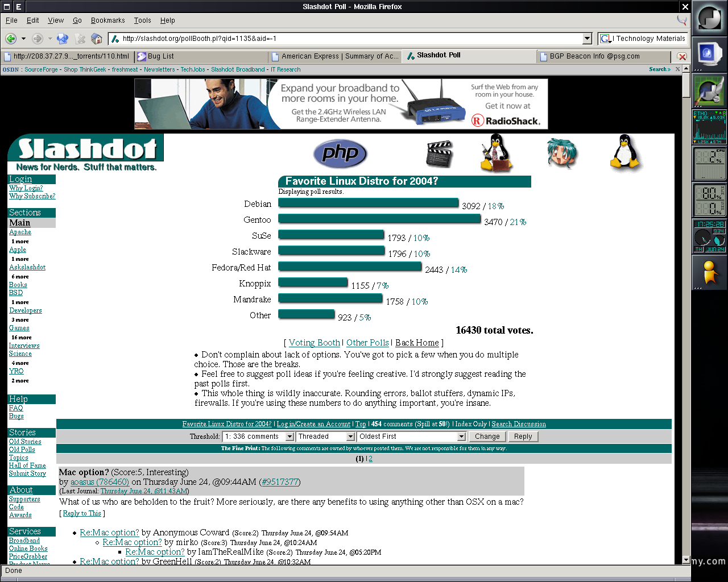
Task: Open the Voting Booth link
Action: point(315,343)
